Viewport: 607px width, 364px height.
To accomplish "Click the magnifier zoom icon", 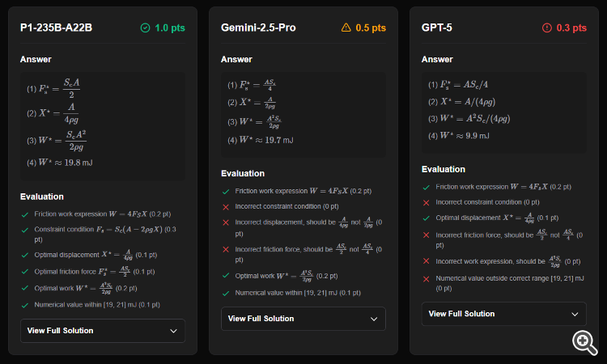I will pos(584,341).
